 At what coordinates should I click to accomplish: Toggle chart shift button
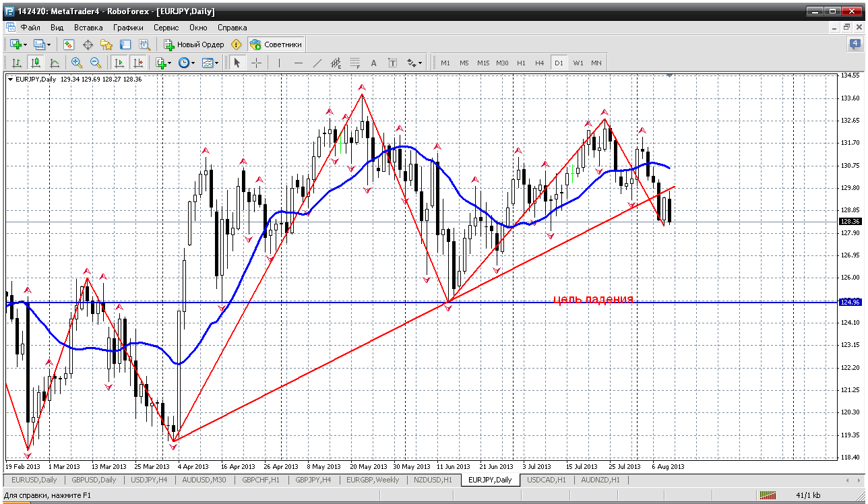(138, 63)
